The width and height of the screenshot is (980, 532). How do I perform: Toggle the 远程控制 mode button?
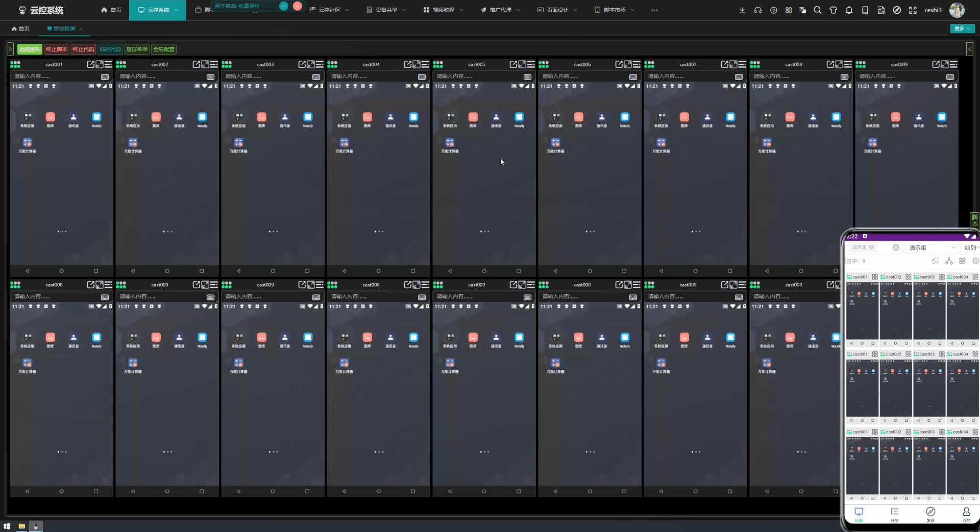click(30, 49)
